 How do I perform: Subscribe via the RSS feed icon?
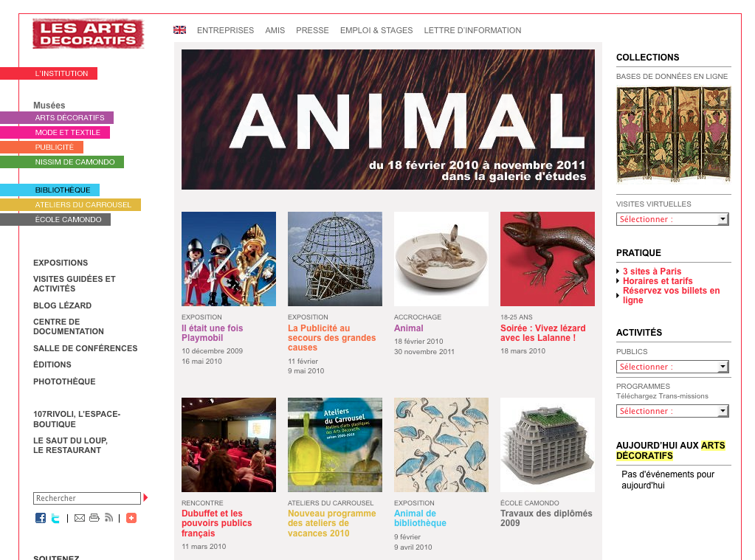pos(109,517)
